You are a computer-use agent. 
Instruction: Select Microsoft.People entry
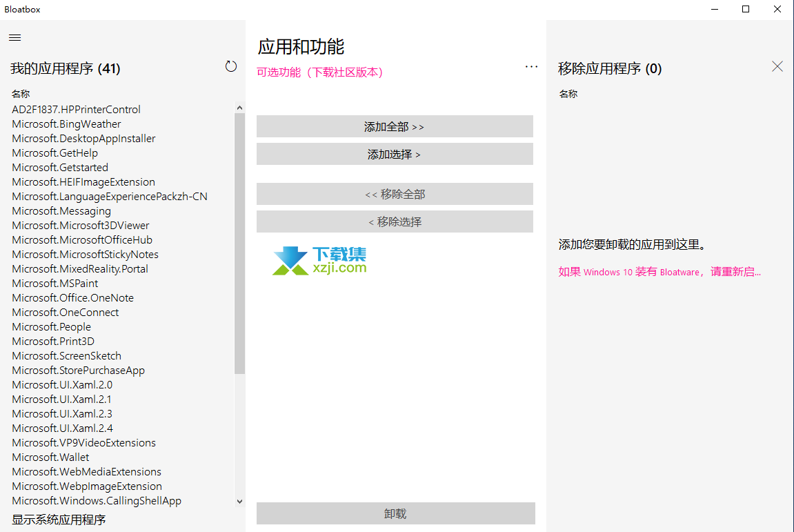tap(51, 327)
